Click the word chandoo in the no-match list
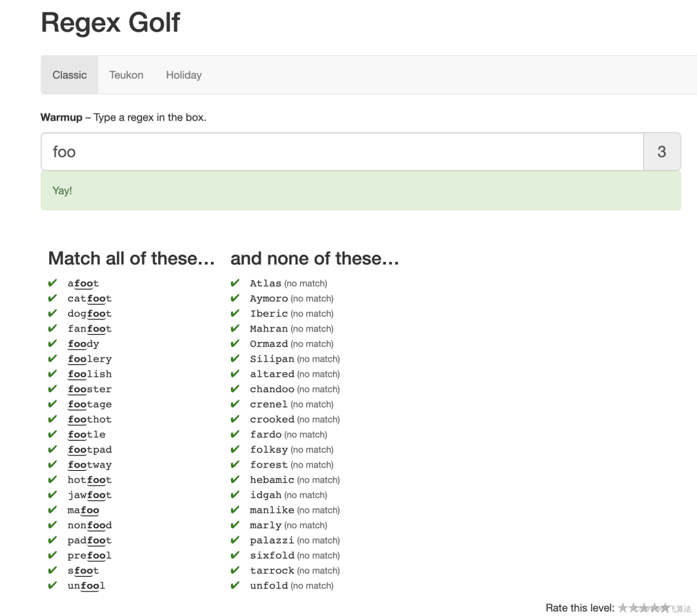This screenshot has height=616, width=697. tap(272, 389)
